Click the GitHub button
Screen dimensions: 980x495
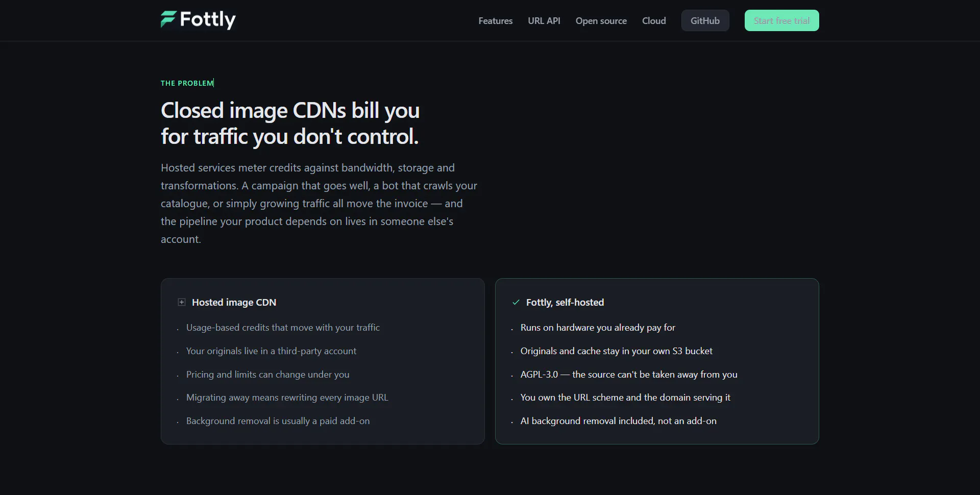705,20
